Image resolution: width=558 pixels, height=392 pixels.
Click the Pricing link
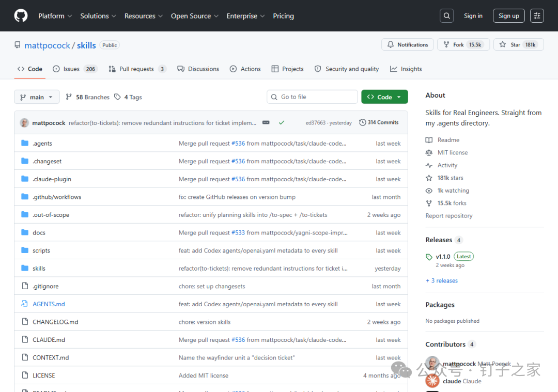(283, 16)
